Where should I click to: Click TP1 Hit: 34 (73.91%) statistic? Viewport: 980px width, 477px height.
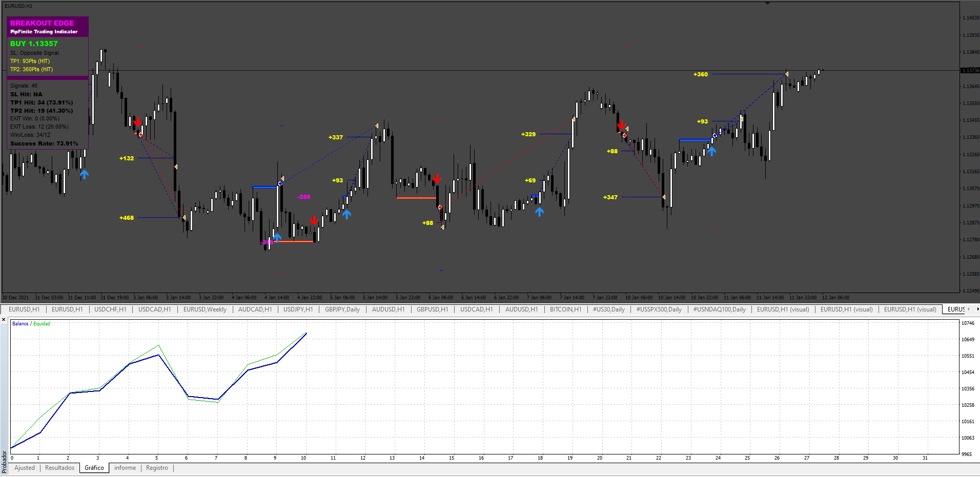point(42,102)
